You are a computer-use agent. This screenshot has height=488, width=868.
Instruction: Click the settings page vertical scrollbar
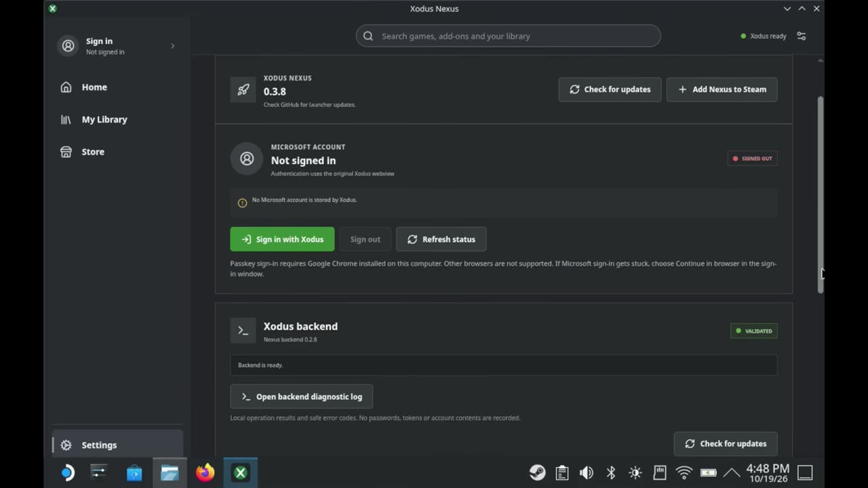click(x=820, y=195)
